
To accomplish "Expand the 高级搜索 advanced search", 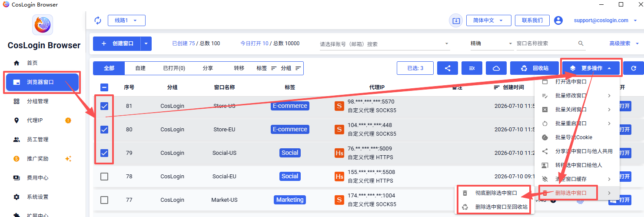I will (624, 43).
